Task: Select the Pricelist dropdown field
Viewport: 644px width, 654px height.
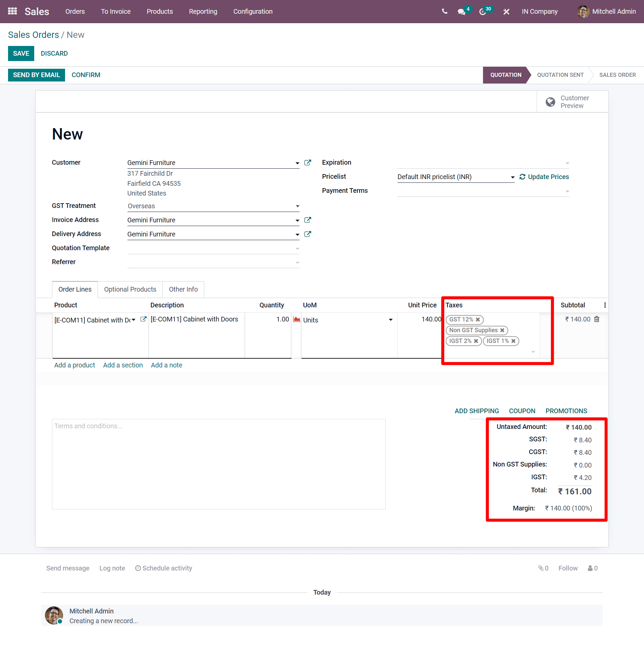Action: pyautogui.click(x=454, y=176)
